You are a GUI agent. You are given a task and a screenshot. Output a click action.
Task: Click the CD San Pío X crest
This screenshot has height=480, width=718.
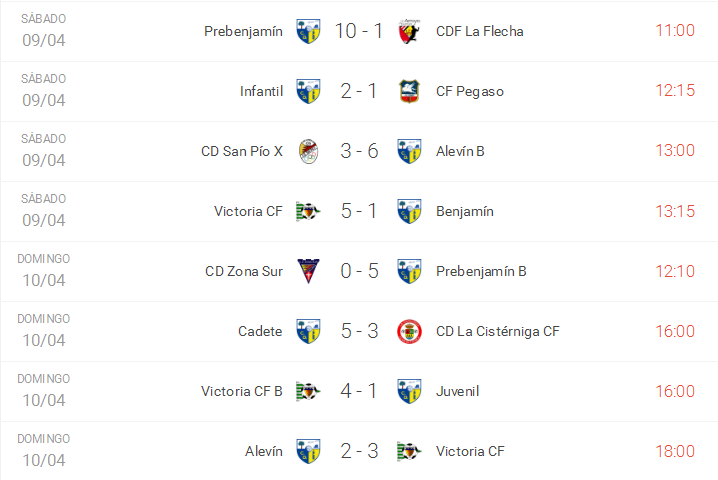click(x=309, y=151)
